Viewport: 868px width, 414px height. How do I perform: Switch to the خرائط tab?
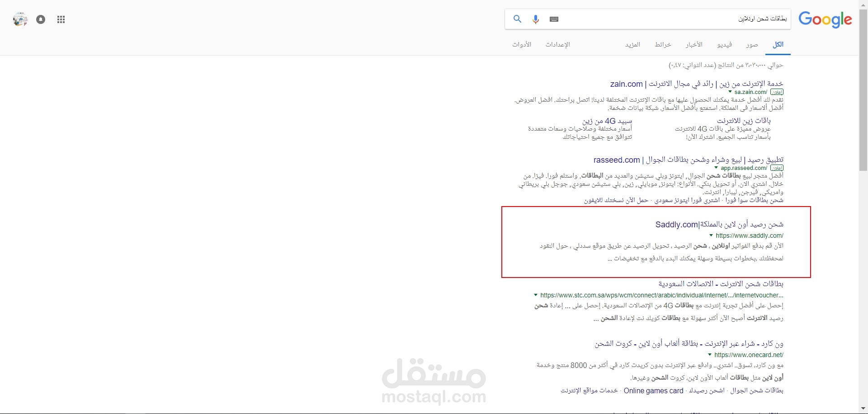pyautogui.click(x=663, y=44)
